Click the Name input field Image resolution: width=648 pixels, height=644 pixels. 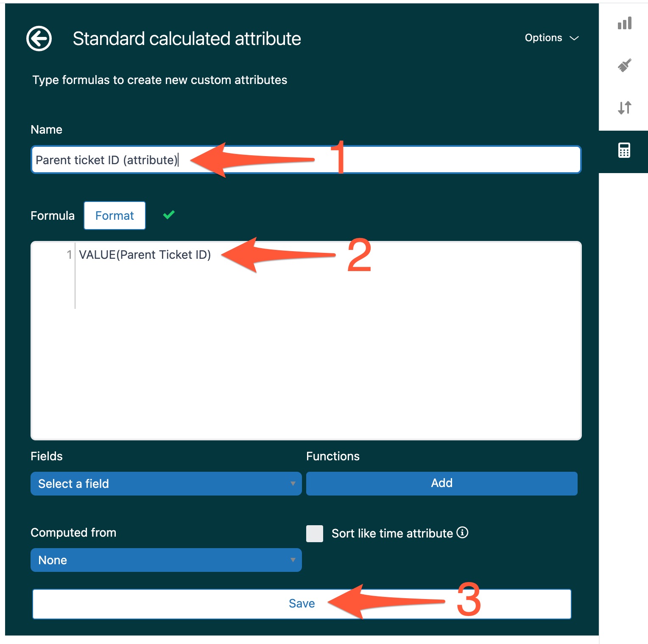pos(306,160)
